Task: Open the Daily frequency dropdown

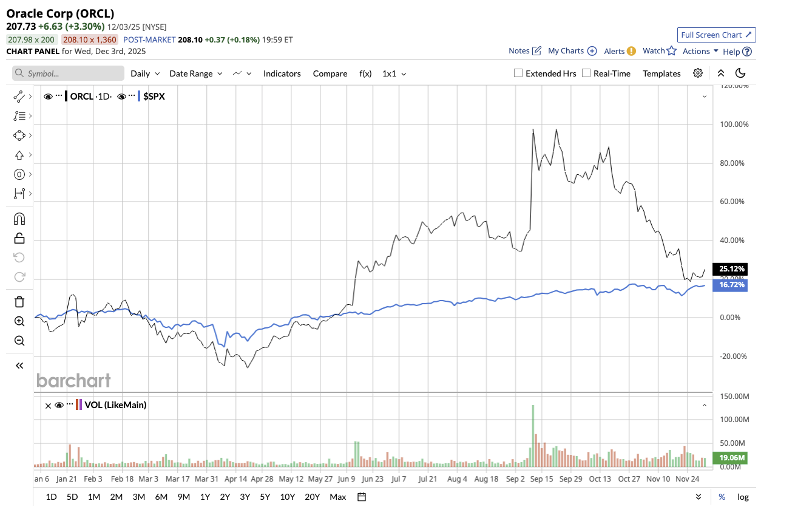Action: tap(146, 73)
